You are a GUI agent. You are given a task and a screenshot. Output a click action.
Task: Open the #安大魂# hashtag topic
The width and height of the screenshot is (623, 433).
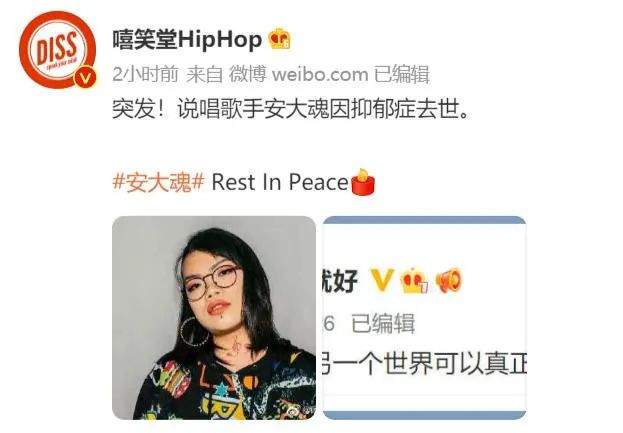coord(159,182)
